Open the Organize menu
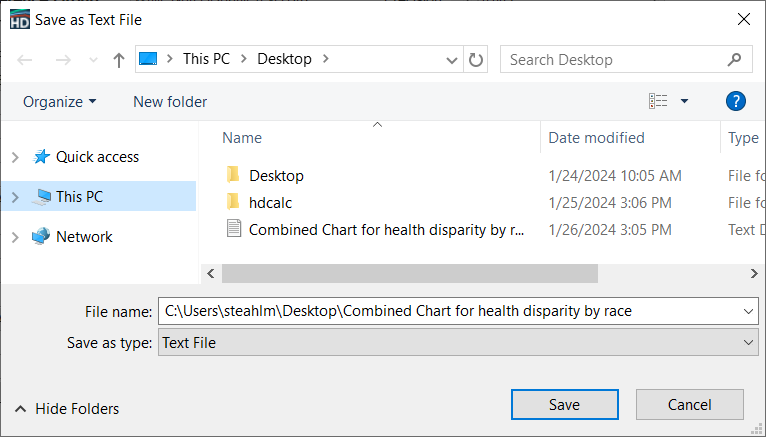Image resolution: width=766 pixels, height=437 pixels. 60,101
